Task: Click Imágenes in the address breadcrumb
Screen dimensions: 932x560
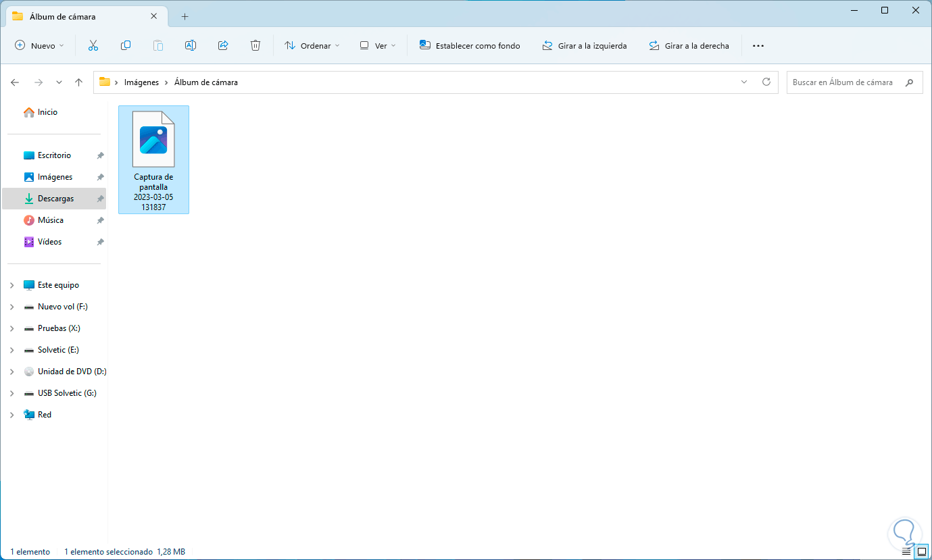Action: [141, 82]
